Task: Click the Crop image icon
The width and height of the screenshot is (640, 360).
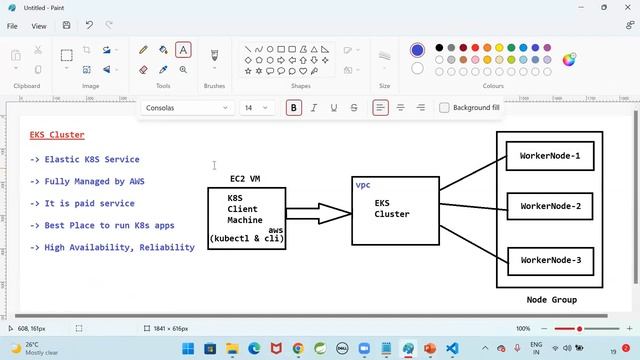Action: tap(87, 50)
